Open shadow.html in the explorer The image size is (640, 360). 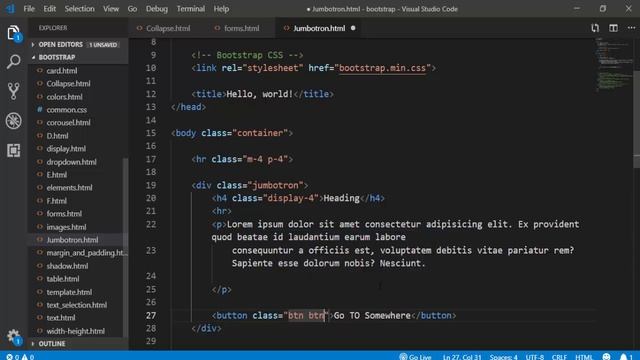pos(67,266)
